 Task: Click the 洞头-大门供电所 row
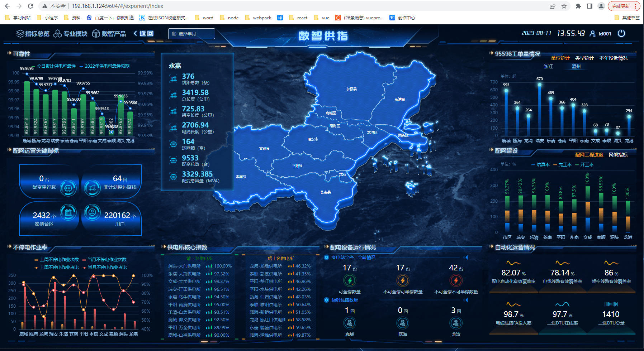[200, 266]
